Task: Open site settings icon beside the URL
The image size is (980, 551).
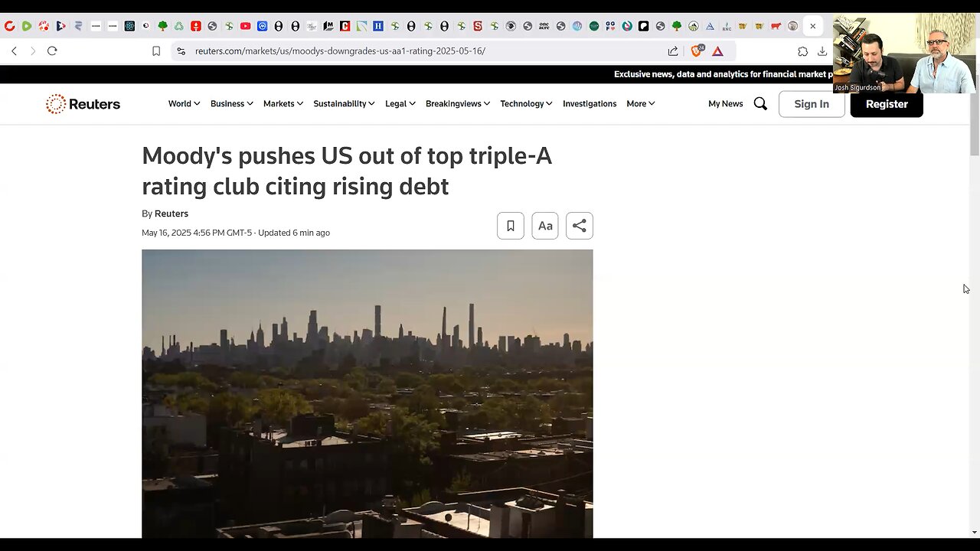Action: coord(181,51)
